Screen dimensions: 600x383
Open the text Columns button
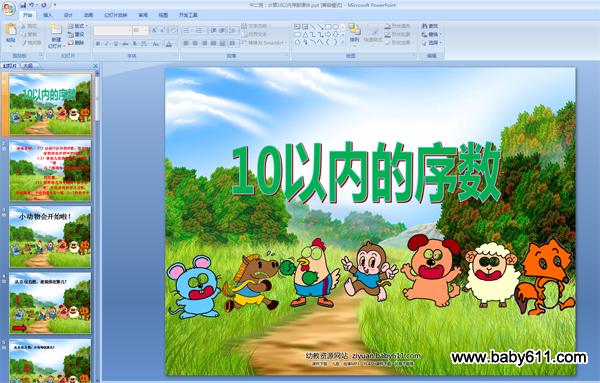click(232, 43)
